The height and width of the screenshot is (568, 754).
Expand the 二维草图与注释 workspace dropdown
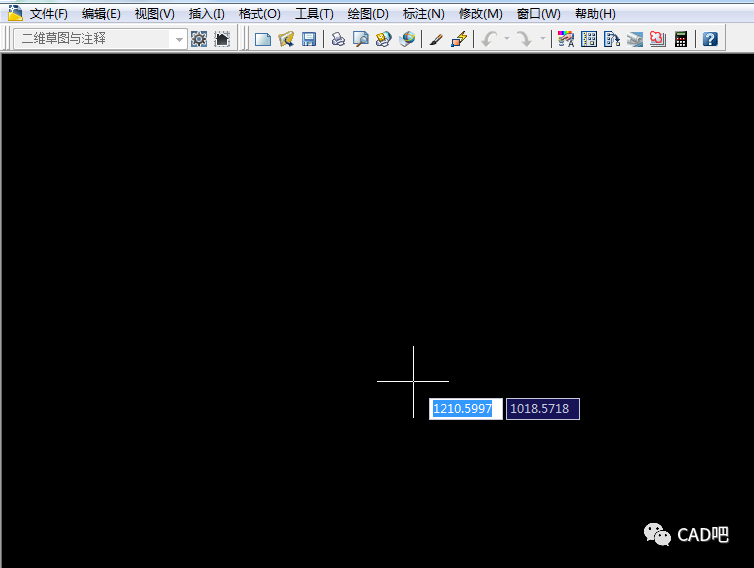(x=179, y=39)
